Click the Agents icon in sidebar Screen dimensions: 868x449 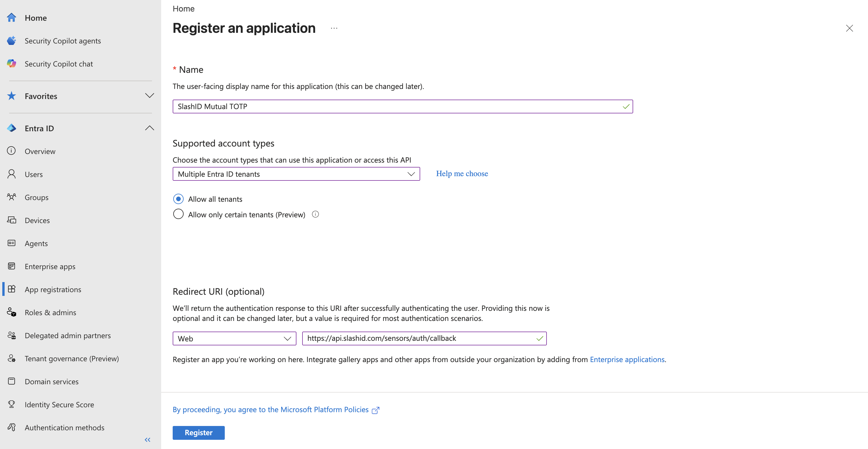pyautogui.click(x=12, y=243)
